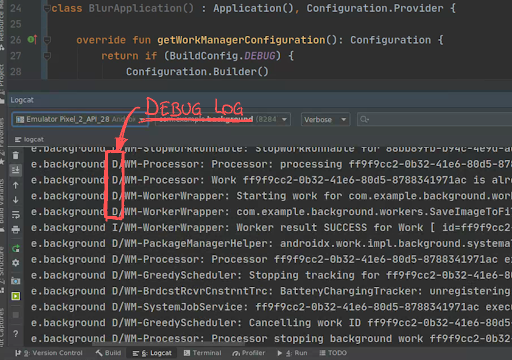Switch to the Terminal tool tab
The height and width of the screenshot is (360, 512).
pos(203,353)
